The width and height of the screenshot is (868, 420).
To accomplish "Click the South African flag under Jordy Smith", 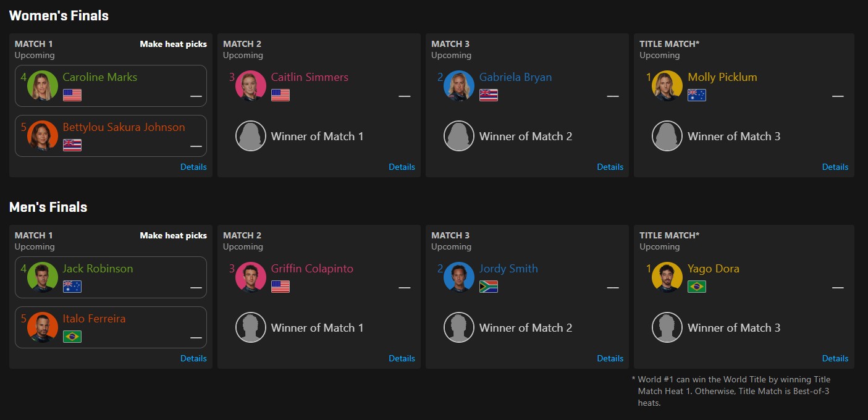I will (489, 287).
